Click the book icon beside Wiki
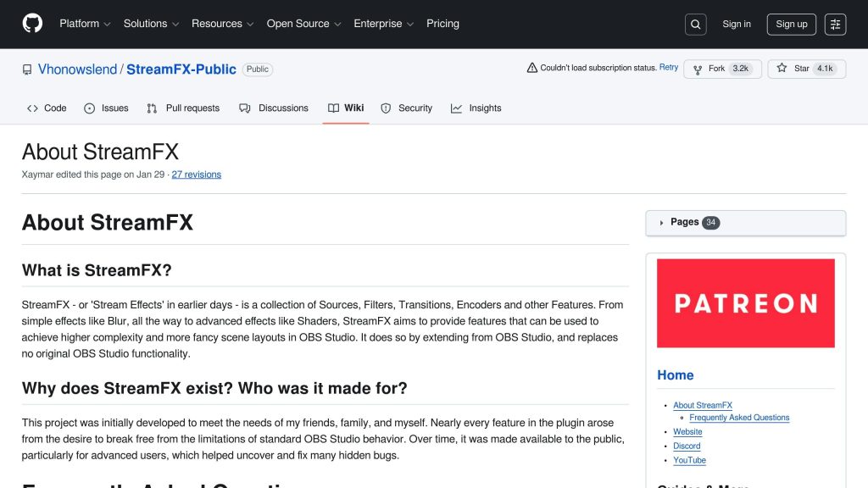The height and width of the screenshot is (488, 868). (x=332, y=108)
